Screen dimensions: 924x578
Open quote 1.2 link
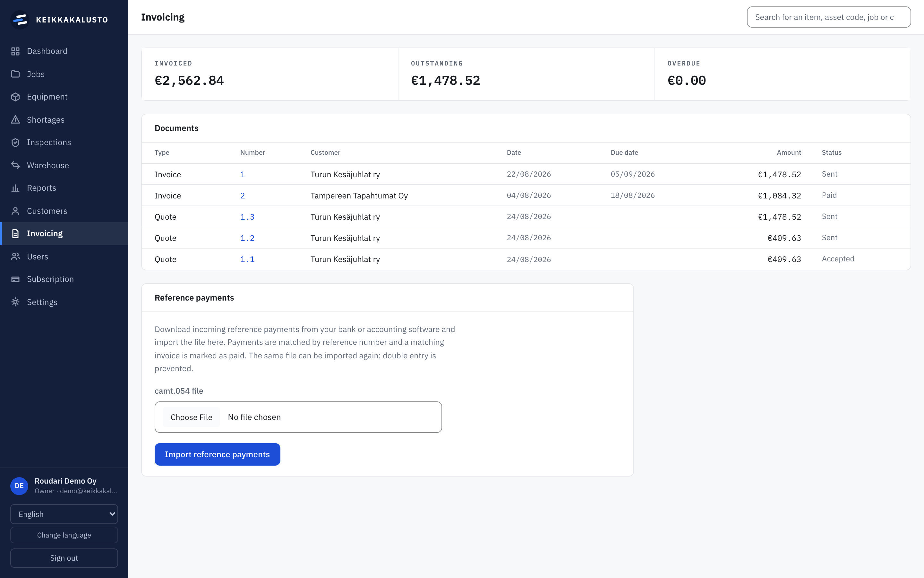[x=247, y=238]
